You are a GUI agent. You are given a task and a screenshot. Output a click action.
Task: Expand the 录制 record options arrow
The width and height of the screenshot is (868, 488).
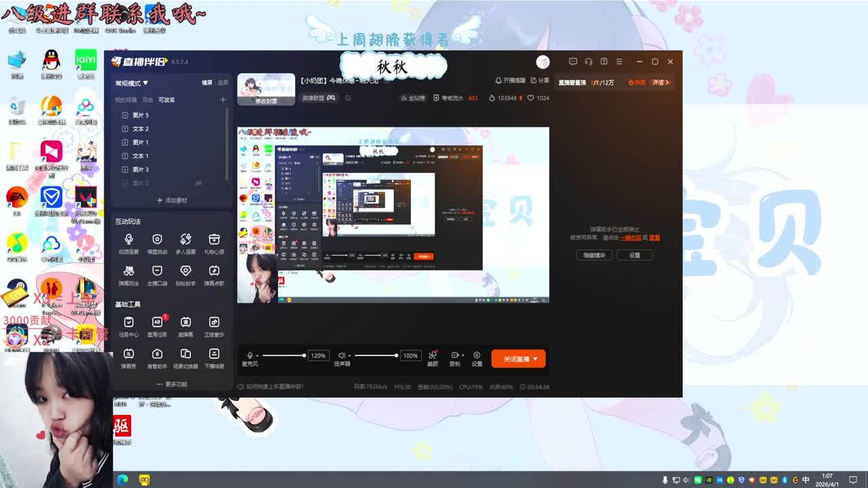click(x=462, y=355)
